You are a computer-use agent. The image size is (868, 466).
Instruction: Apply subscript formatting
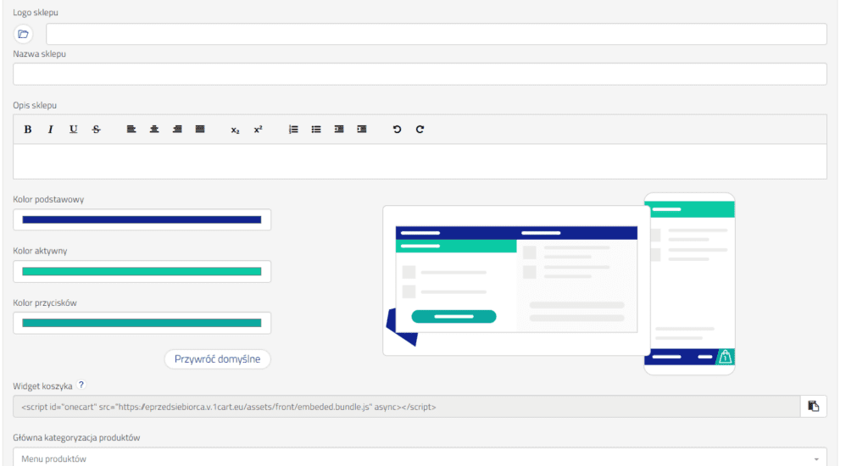[235, 130]
